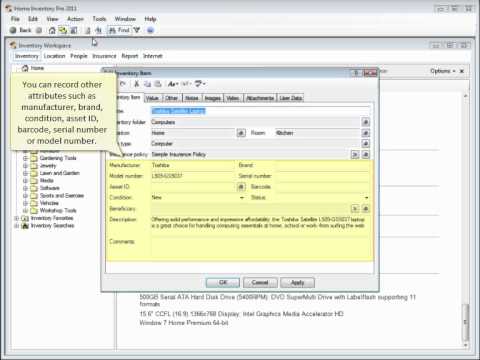Open the Options dropdown in workspace
The width and height of the screenshot is (480, 360).
(x=442, y=71)
